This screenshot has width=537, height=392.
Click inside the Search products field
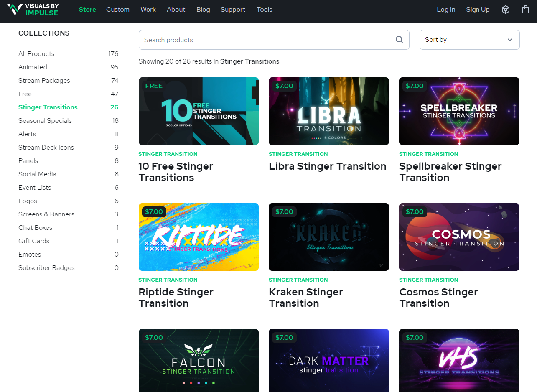pos(251,39)
